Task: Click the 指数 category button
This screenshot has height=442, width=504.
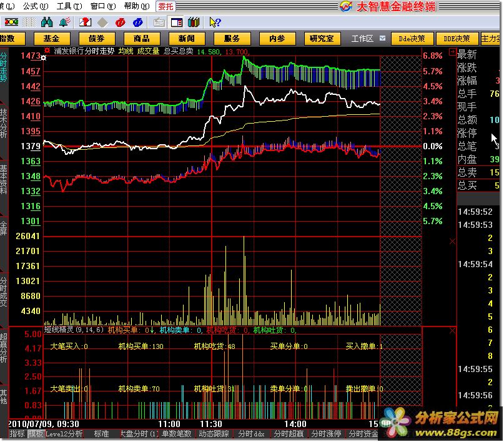Action: (12, 39)
